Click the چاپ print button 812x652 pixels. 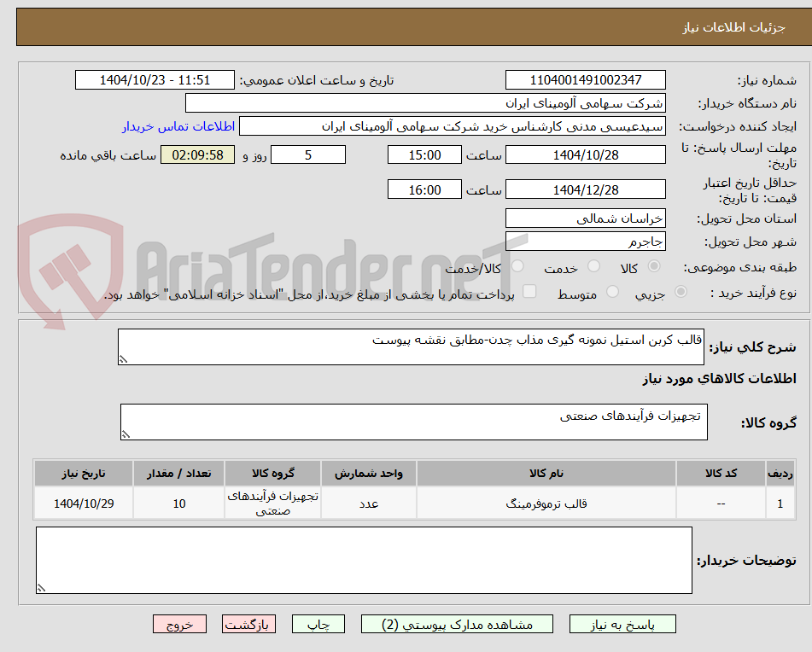point(318,624)
